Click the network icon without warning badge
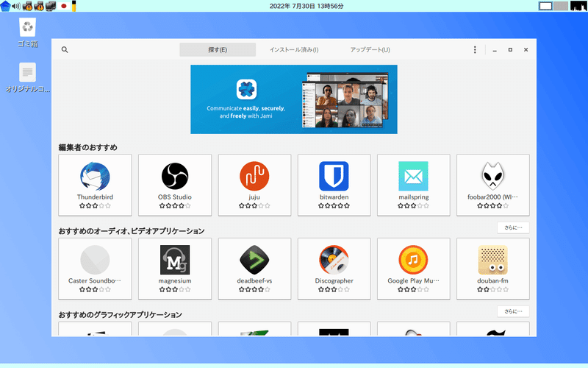Viewport: 588px width, 368px height. pos(50,6)
